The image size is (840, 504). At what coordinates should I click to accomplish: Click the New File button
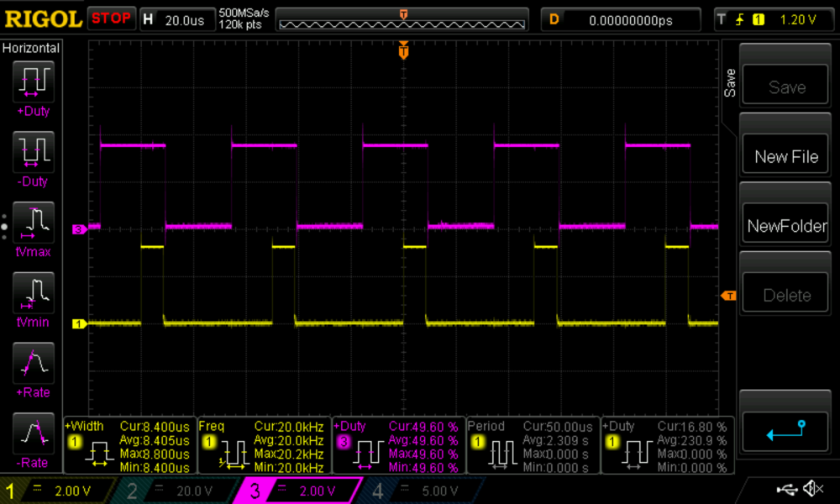click(785, 156)
